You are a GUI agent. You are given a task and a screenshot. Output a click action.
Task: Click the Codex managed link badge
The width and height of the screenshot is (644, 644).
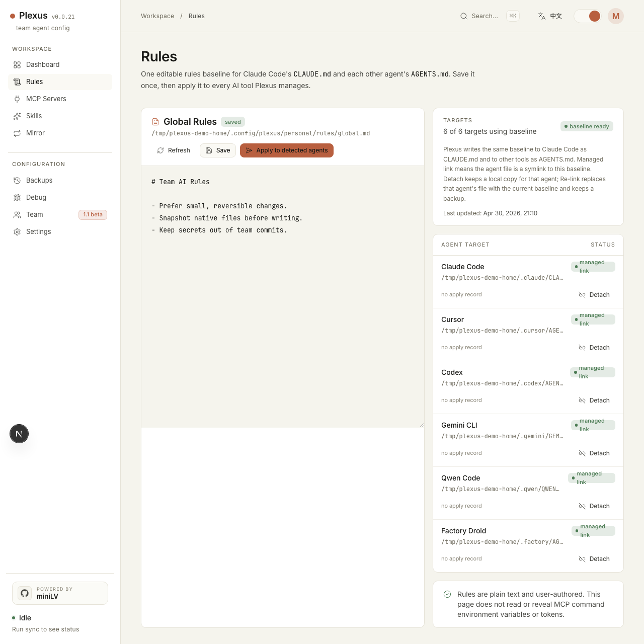click(593, 372)
